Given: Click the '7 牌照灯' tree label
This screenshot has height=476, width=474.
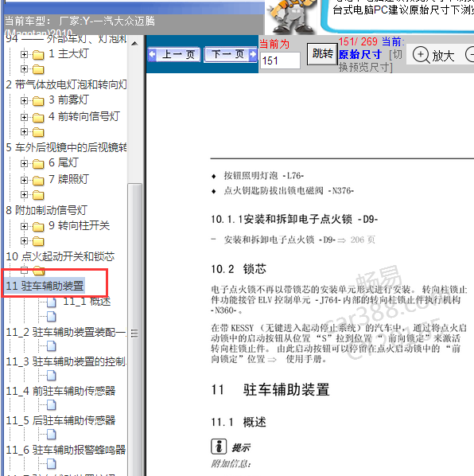Looking at the screenshot, I should 68,179.
